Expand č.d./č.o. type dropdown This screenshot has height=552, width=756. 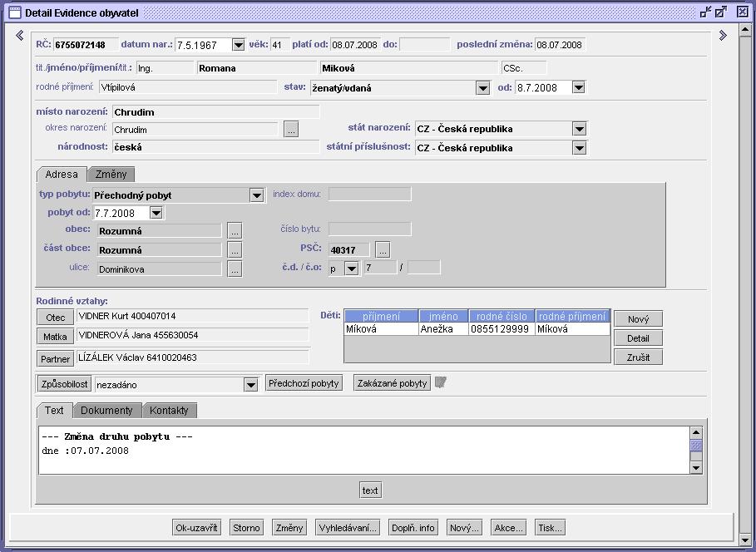[352, 269]
